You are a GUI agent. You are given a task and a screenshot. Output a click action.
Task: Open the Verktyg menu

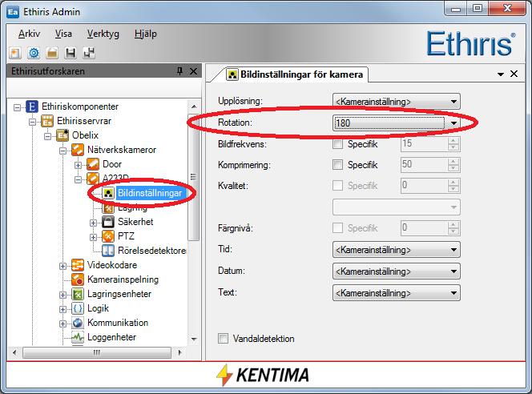point(103,34)
